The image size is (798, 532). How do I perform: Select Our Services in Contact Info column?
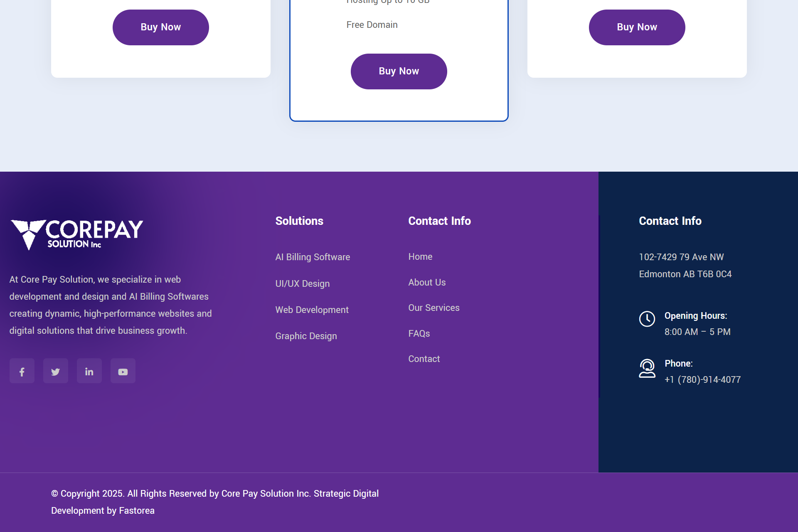click(433, 308)
